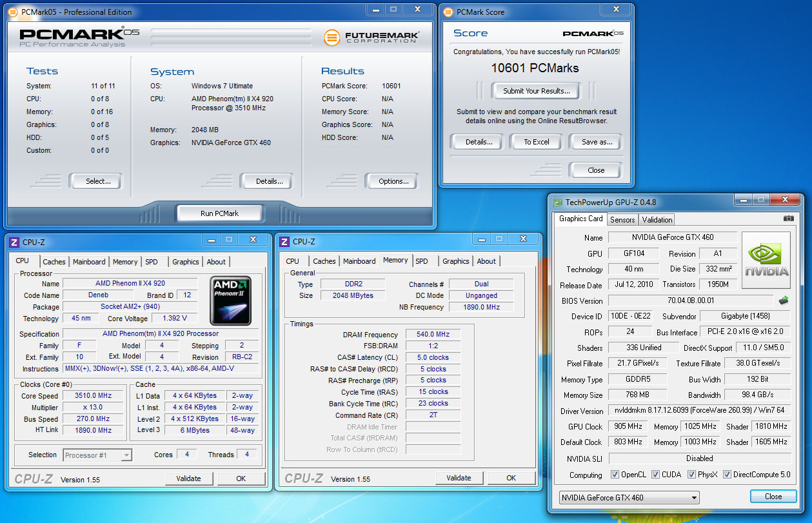Image resolution: width=812 pixels, height=523 pixels.
Task: Open SPD tab in left CPU-Z window
Action: 151,262
